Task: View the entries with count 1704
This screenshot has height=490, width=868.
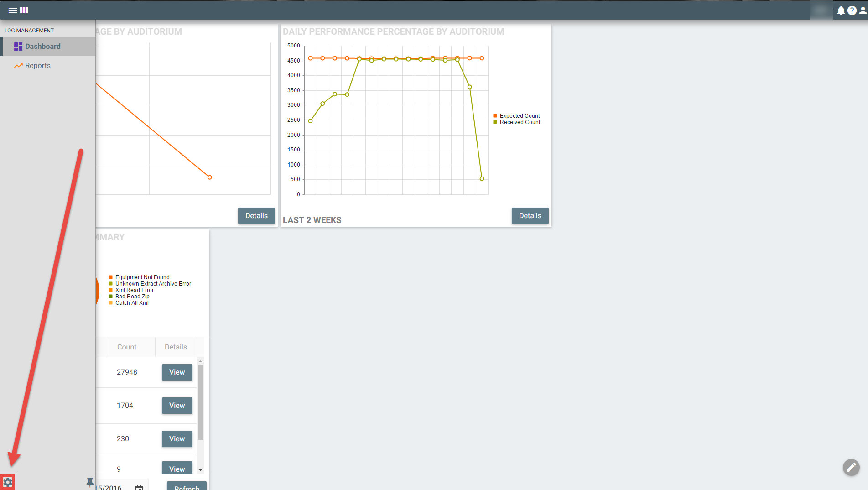Action: (177, 406)
